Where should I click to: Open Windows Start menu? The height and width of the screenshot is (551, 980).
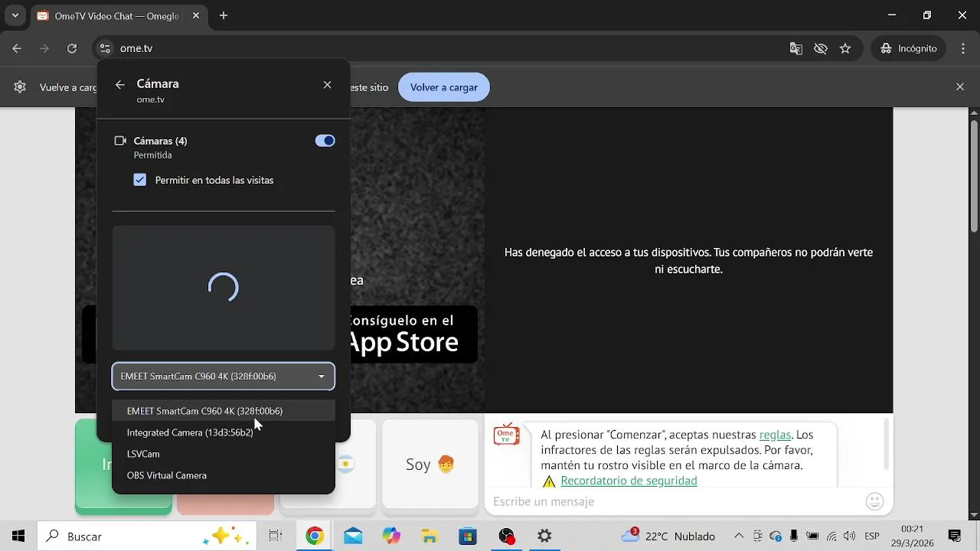(18, 536)
